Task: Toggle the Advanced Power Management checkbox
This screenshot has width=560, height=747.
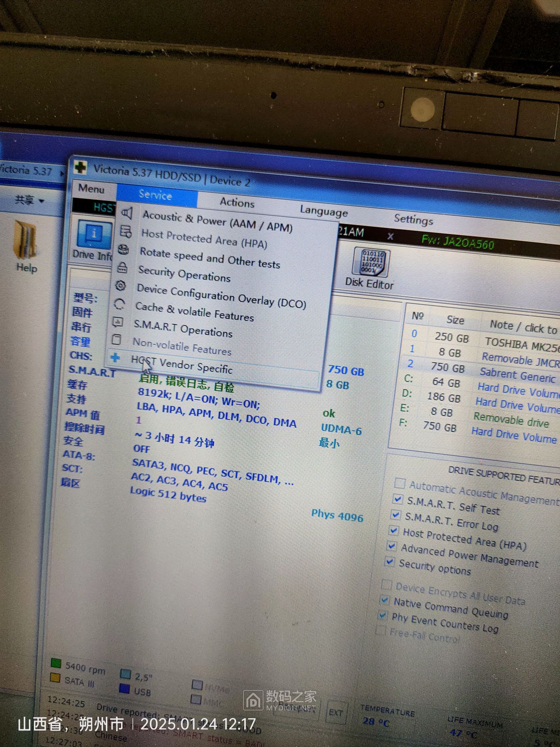Action: (x=392, y=545)
